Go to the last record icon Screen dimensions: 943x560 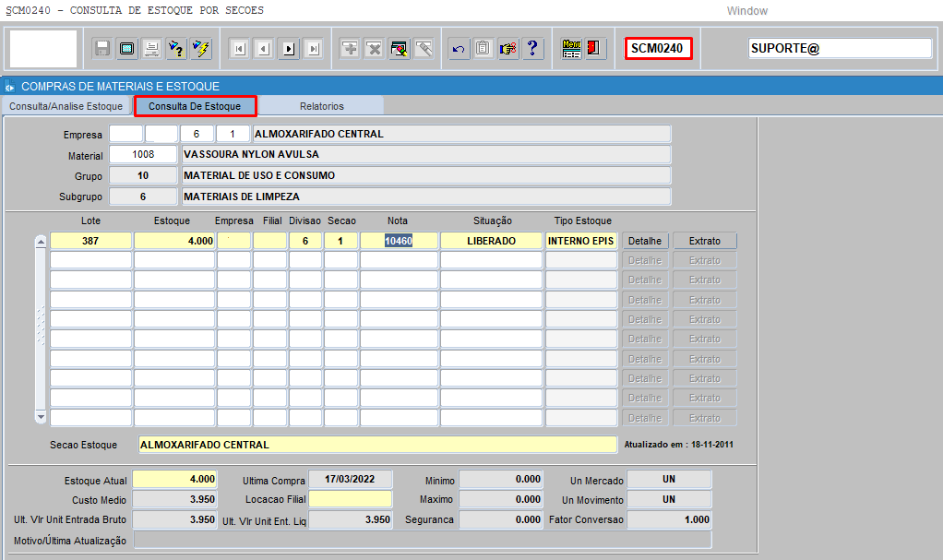tap(314, 49)
